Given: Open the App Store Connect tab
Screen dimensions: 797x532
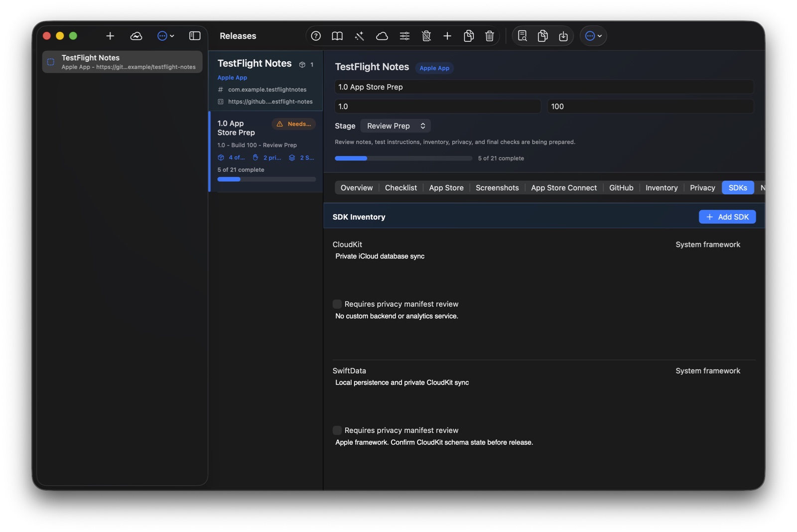Looking at the screenshot, I should click(564, 188).
